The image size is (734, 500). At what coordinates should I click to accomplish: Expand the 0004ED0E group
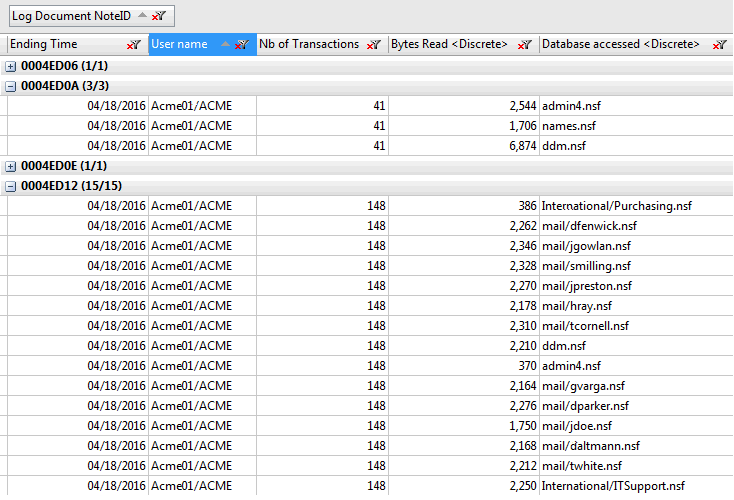coord(11,166)
